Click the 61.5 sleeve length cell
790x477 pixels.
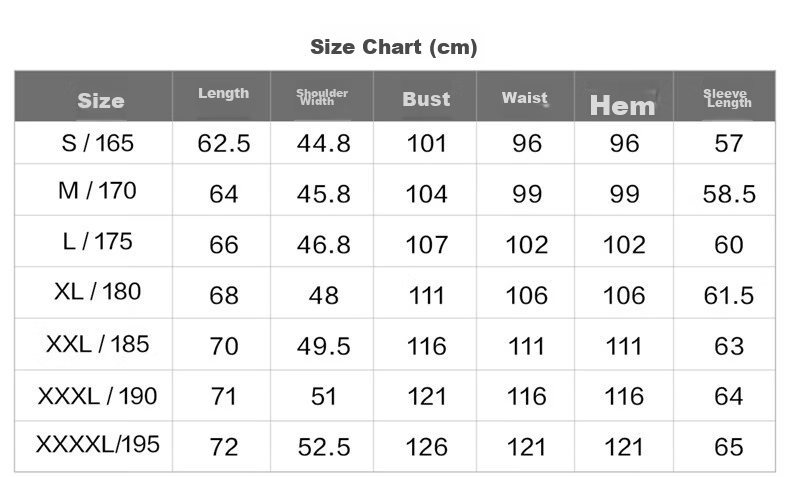(729, 296)
